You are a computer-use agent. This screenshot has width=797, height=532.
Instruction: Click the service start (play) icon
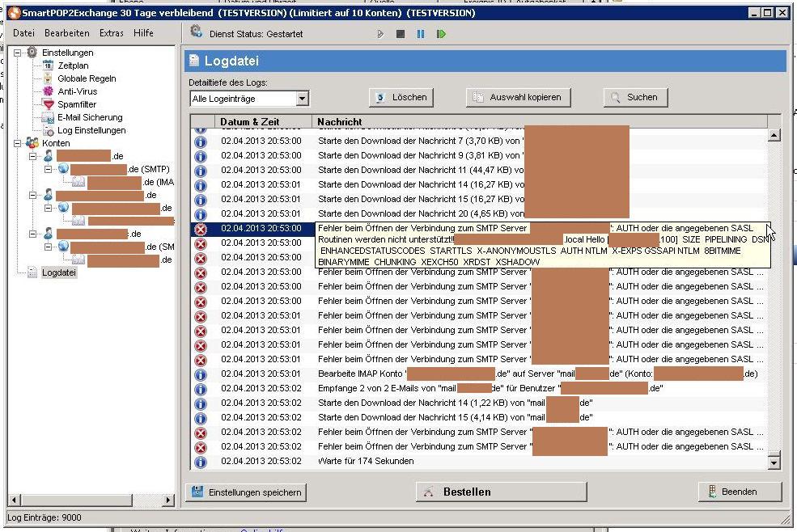point(380,34)
